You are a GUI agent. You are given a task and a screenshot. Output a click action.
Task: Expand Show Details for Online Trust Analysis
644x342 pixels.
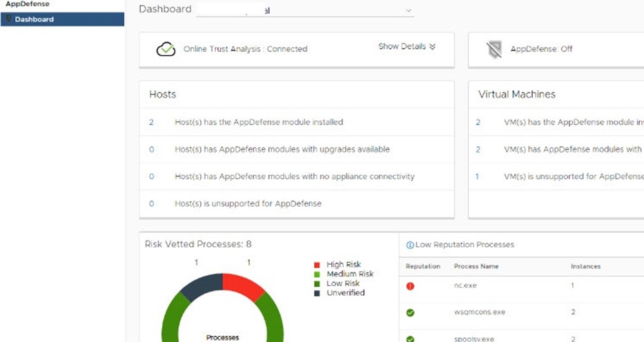(x=407, y=46)
